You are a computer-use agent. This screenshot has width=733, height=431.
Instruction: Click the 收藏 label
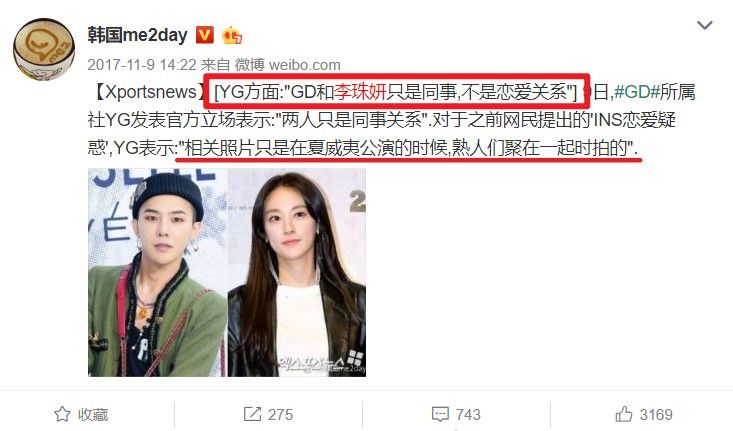(93, 415)
